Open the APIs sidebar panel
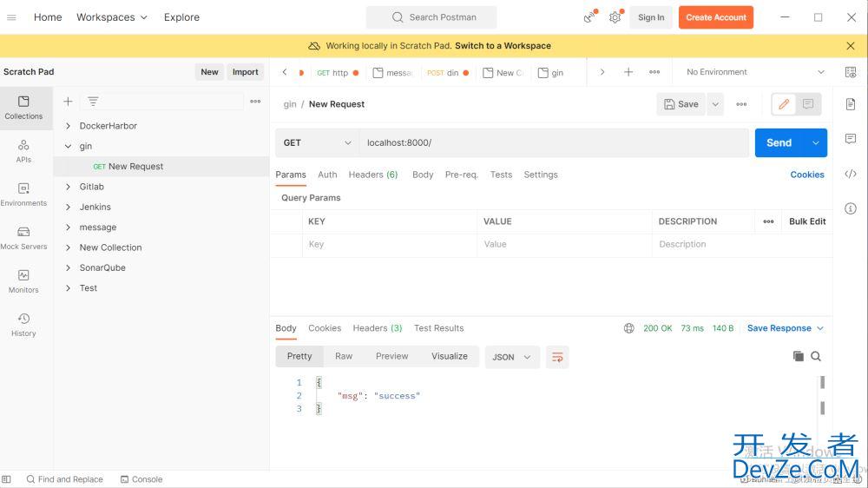Screen dimensions: 868x488 point(23,151)
